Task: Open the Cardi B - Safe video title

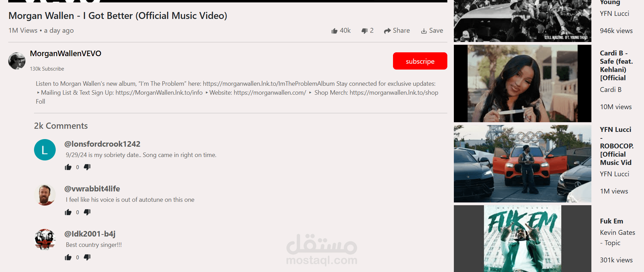Action: 616,65
